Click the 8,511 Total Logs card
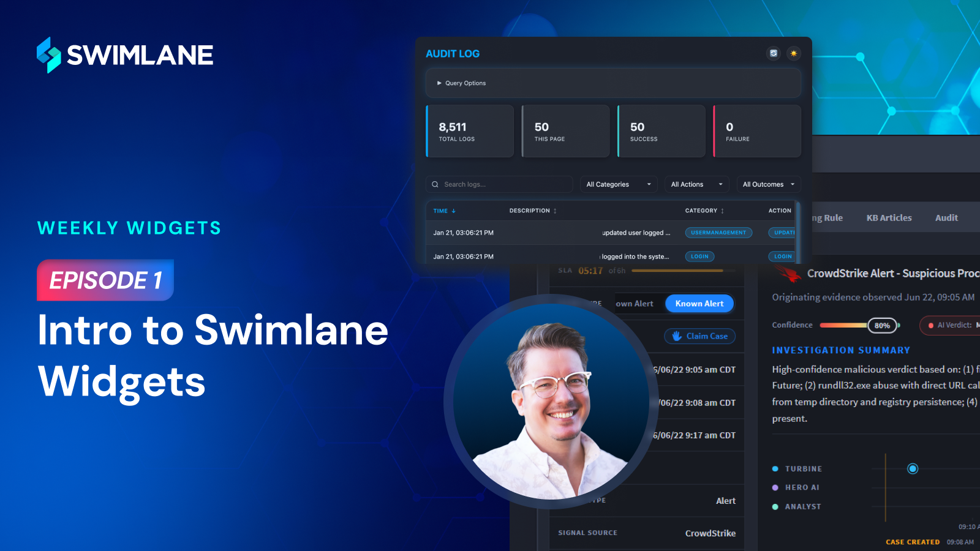The height and width of the screenshot is (551, 980). point(470,131)
